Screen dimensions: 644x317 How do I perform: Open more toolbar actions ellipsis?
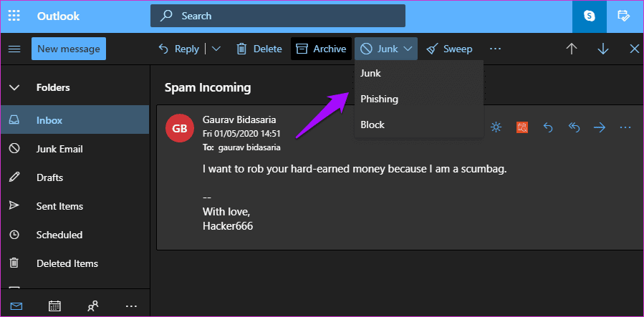[495, 49]
